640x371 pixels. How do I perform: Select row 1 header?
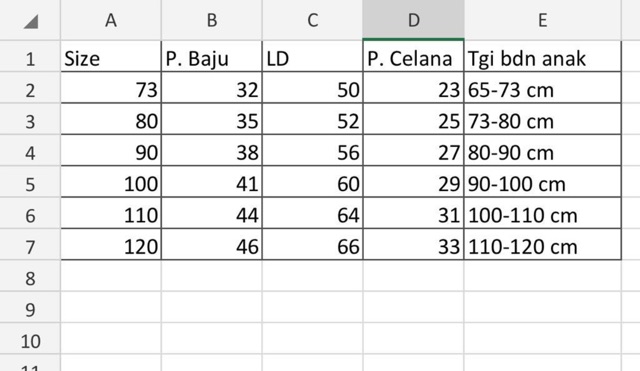pos(30,57)
